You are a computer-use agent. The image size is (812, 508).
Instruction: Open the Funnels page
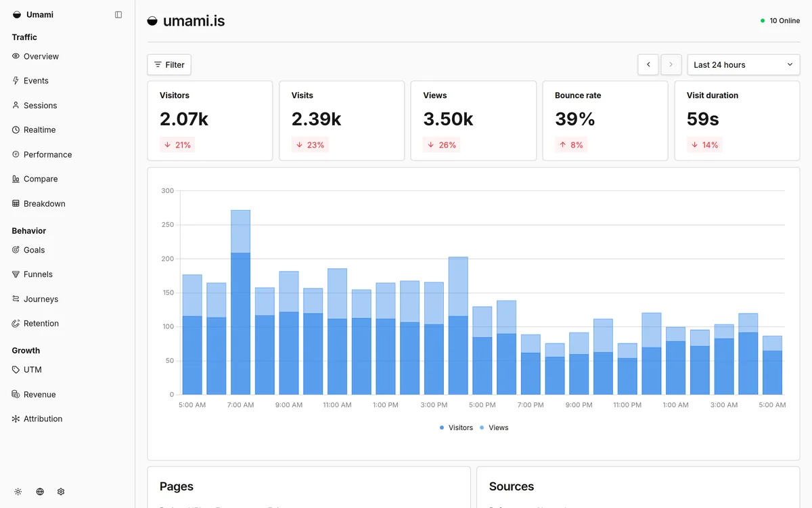pyautogui.click(x=38, y=274)
